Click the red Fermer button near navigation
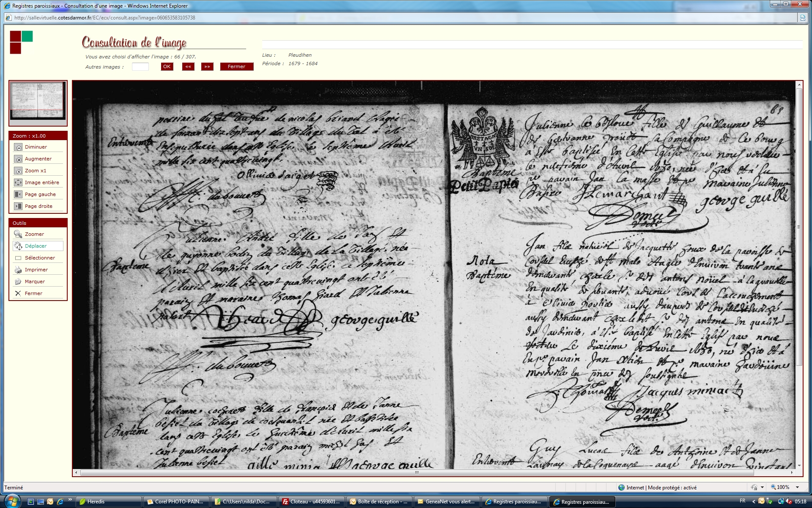This screenshot has height=508, width=812. (236, 66)
